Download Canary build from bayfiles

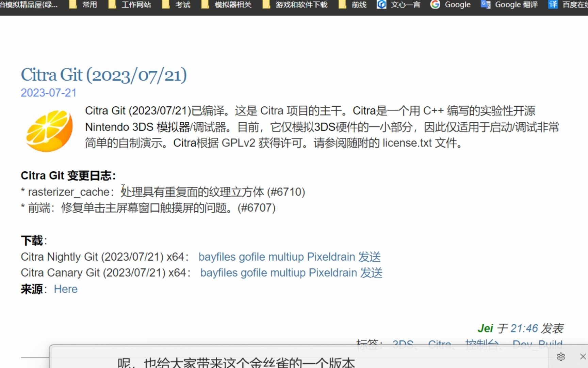[x=219, y=273]
